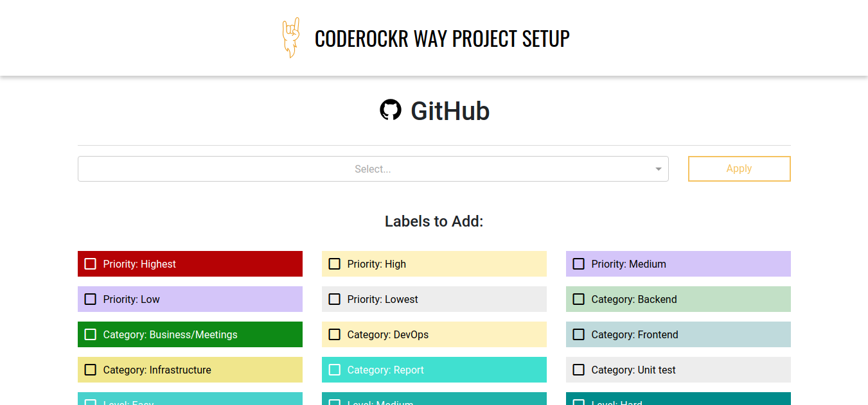Check the Category: DevOps checkbox

[x=335, y=334]
